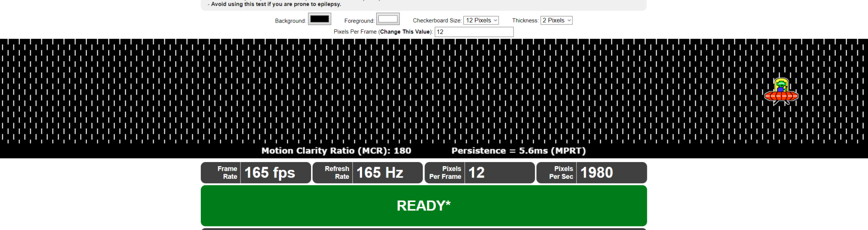Screen dimensions: 868x230
Task: Click the Persistence = 5.6ms (MPRT) text
Action: click(x=519, y=151)
